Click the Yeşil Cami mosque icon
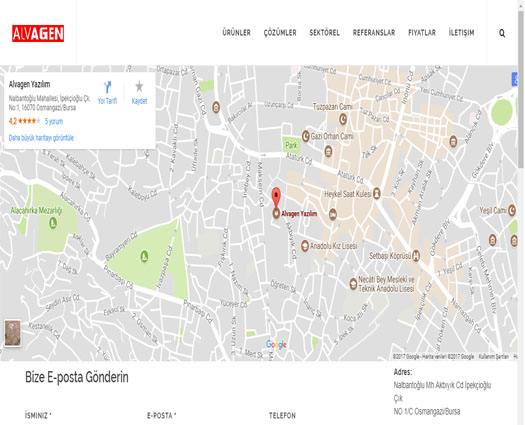525x425 pixels. (512, 210)
